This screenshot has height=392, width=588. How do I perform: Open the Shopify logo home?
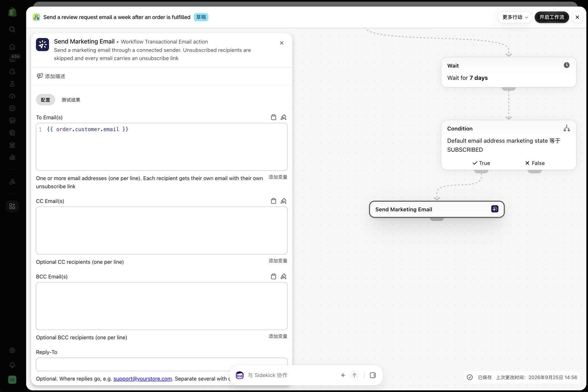[x=12, y=12]
